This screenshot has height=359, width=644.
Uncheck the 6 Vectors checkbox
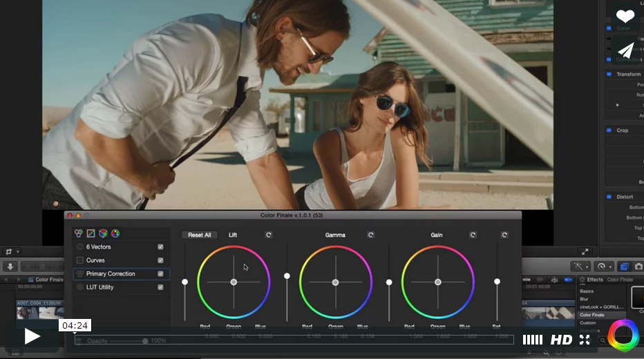pos(160,247)
